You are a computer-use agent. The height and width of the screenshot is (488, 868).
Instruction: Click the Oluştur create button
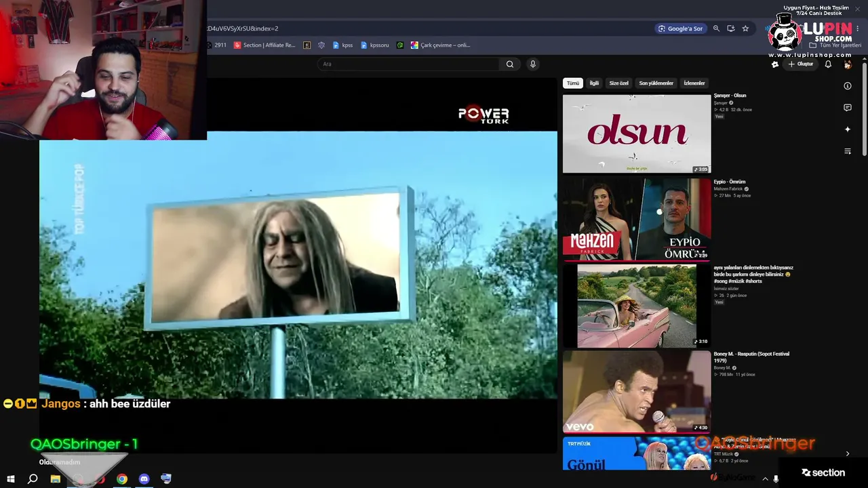point(801,64)
